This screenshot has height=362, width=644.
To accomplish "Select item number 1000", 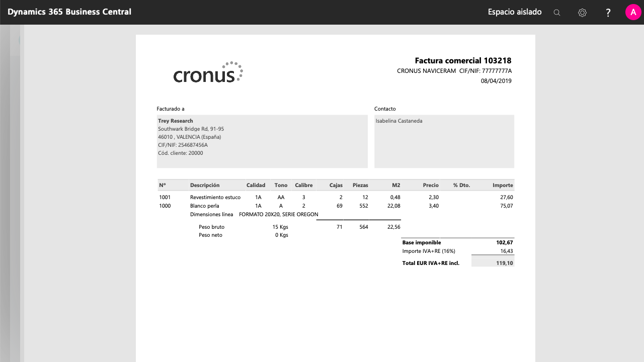I will click(165, 206).
